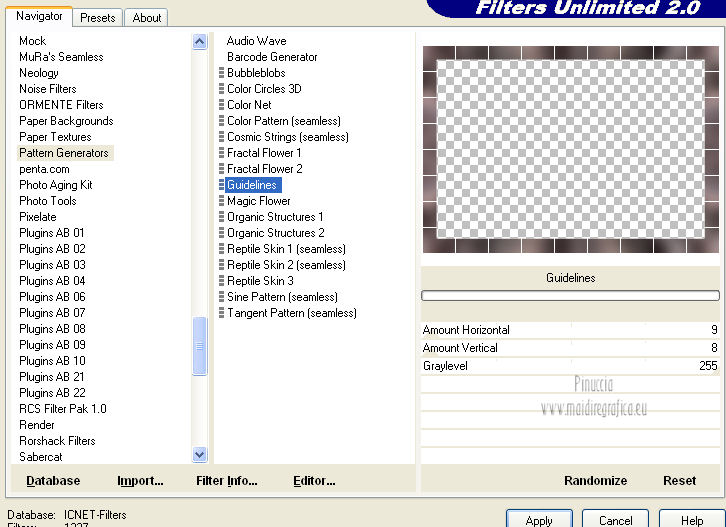Select Plugins AB 04 category
Image resolution: width=726 pixels, height=527 pixels.
(x=52, y=281)
